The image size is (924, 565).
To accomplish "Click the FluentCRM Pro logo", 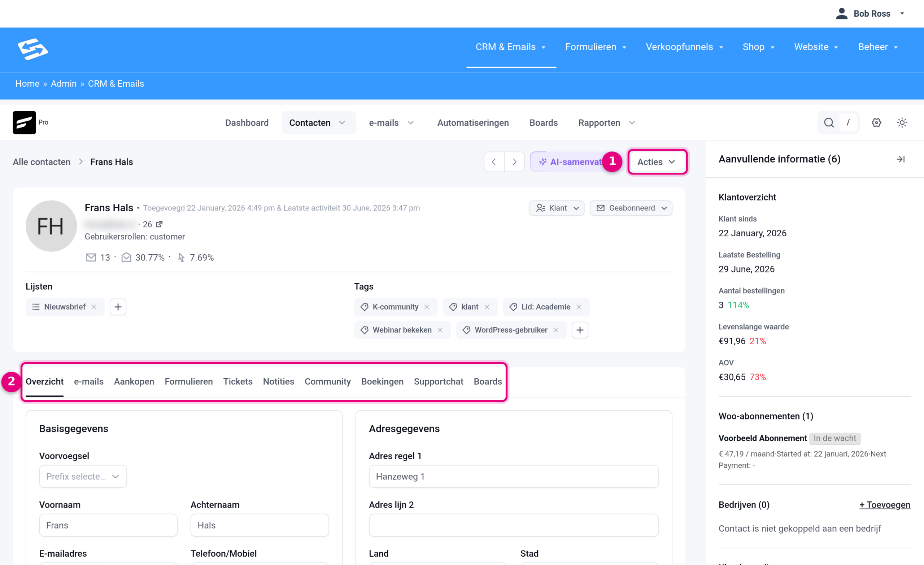I will [x=24, y=122].
